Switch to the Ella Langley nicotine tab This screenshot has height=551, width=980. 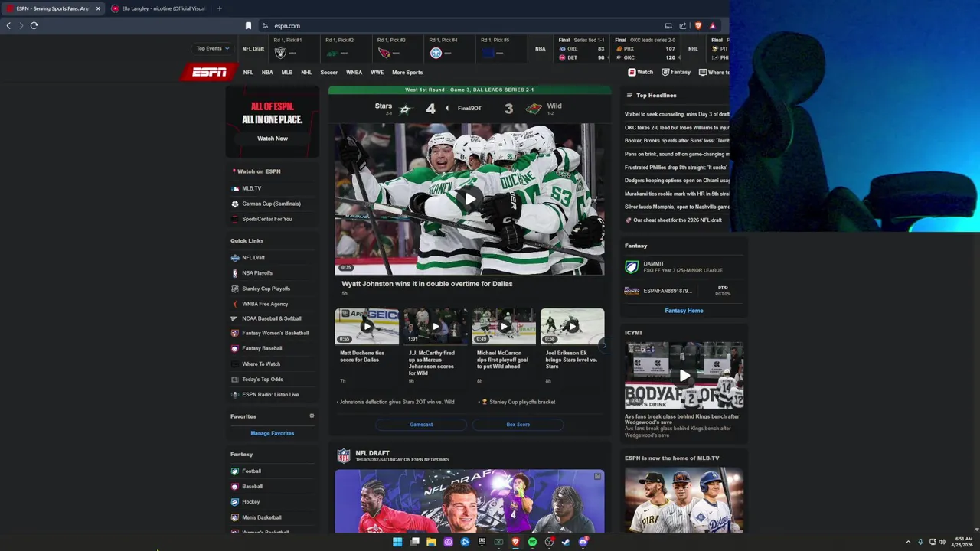pyautogui.click(x=158, y=8)
